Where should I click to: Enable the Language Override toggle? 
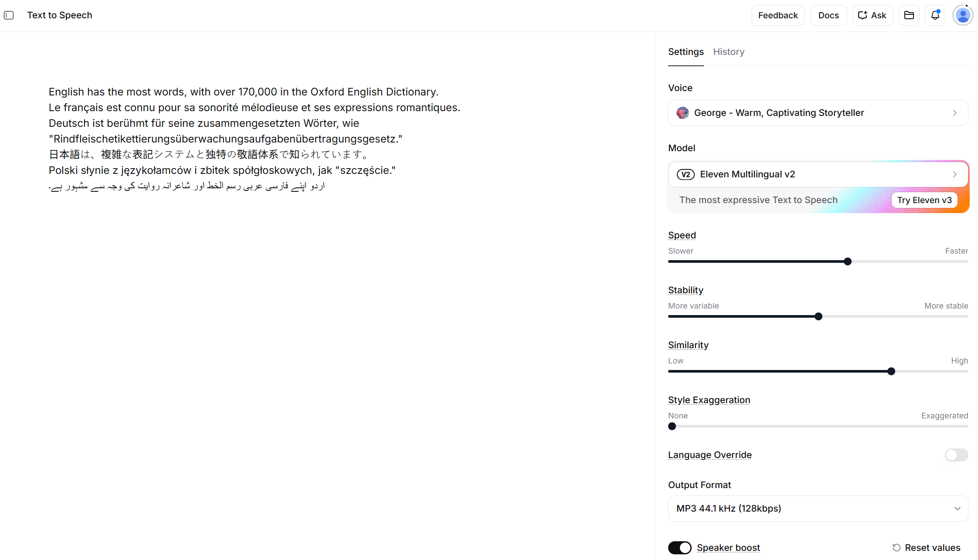[x=956, y=455]
